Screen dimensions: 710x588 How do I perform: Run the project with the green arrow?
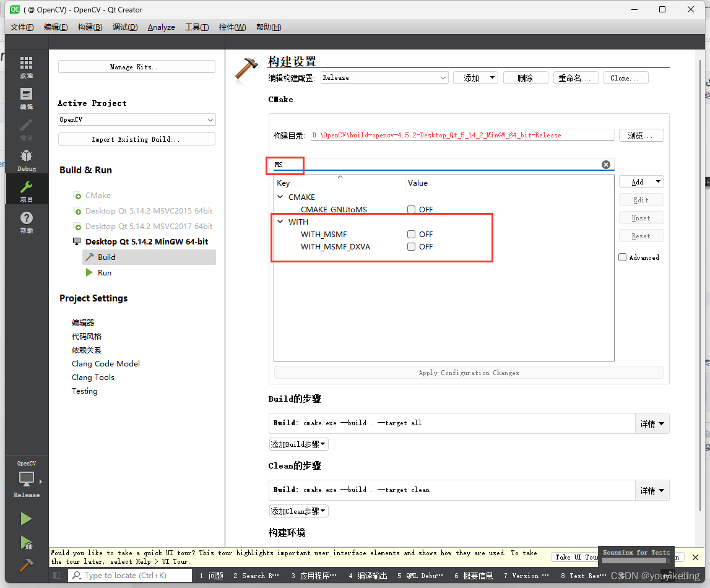pos(26,519)
